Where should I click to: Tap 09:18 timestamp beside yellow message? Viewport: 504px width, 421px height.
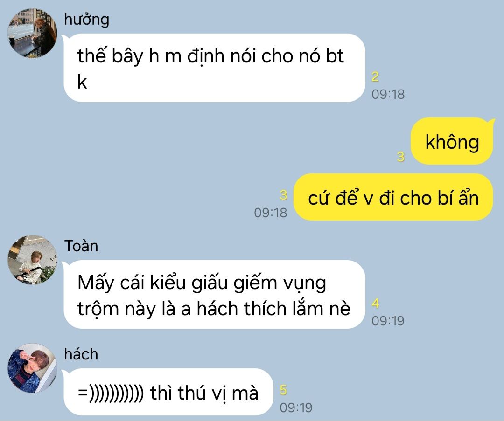tap(270, 213)
